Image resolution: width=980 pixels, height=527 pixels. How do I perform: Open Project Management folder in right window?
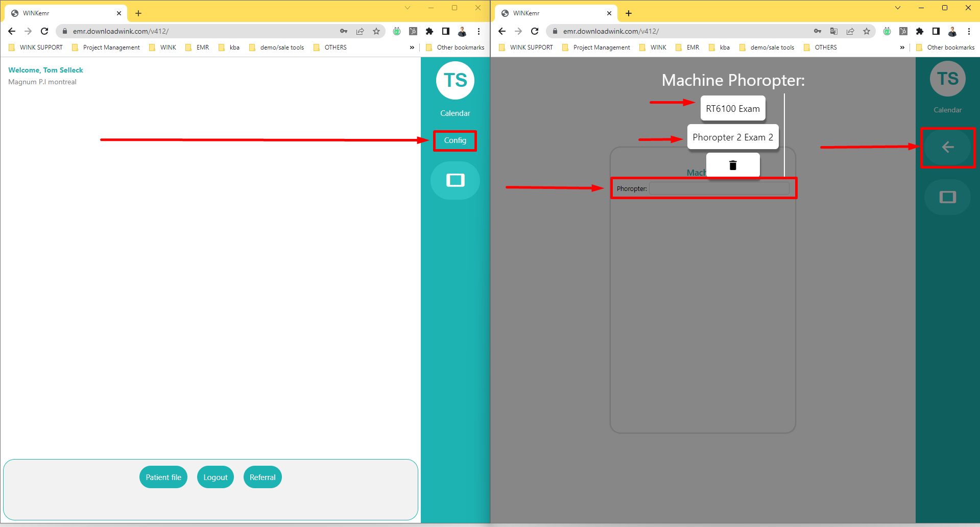596,47
